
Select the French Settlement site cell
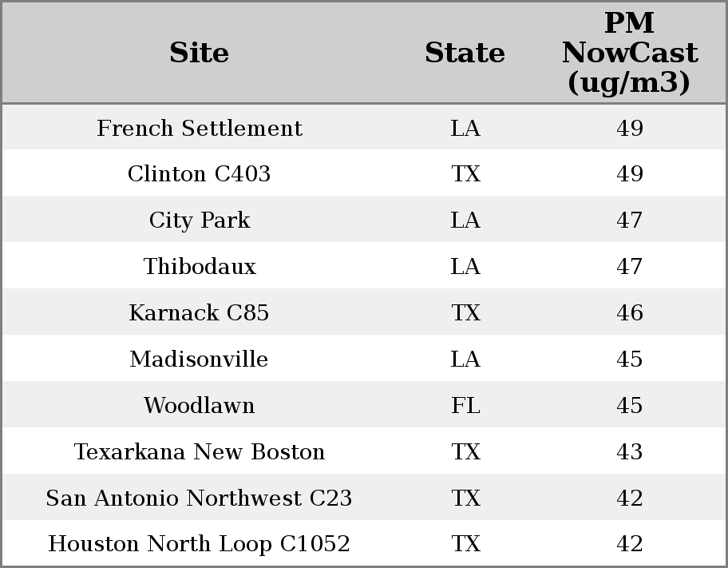click(x=199, y=128)
